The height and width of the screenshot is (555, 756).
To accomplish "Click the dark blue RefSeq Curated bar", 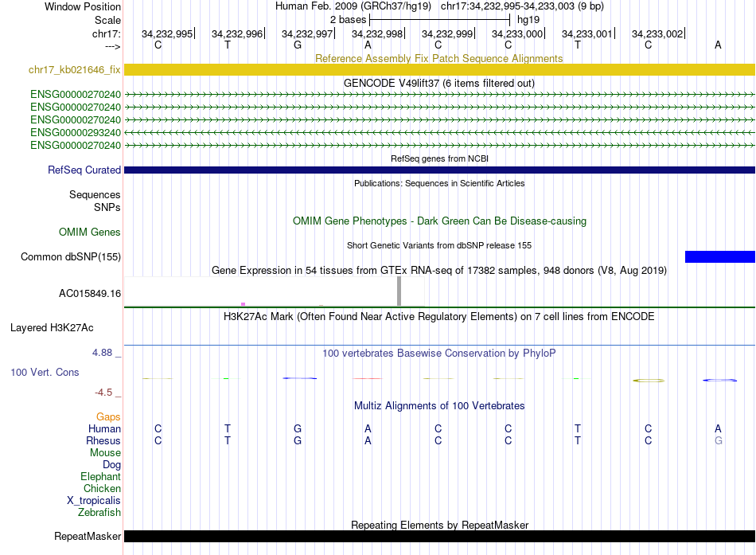I will (x=439, y=170).
